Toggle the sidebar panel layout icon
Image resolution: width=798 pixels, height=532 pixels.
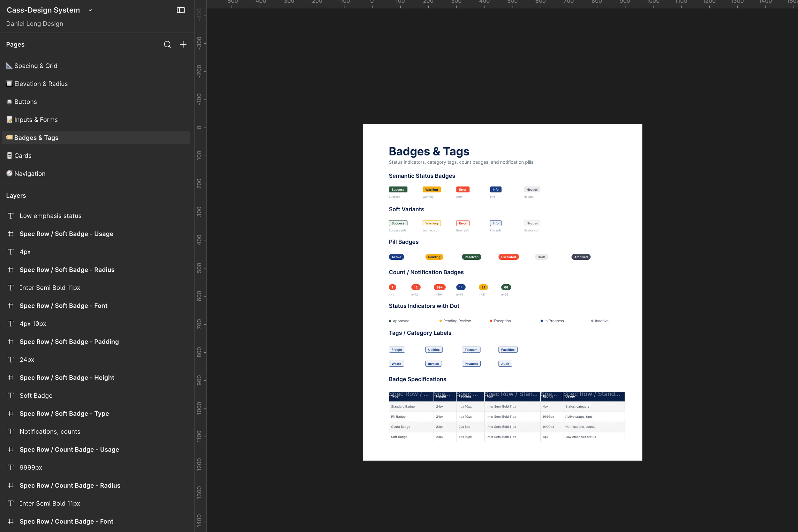[181, 10]
